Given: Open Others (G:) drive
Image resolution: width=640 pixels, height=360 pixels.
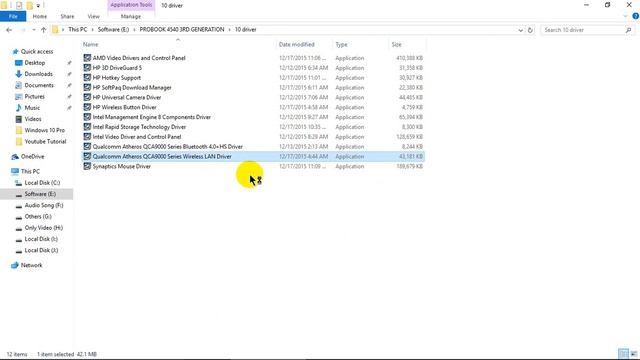Looking at the screenshot, I should [x=38, y=217].
